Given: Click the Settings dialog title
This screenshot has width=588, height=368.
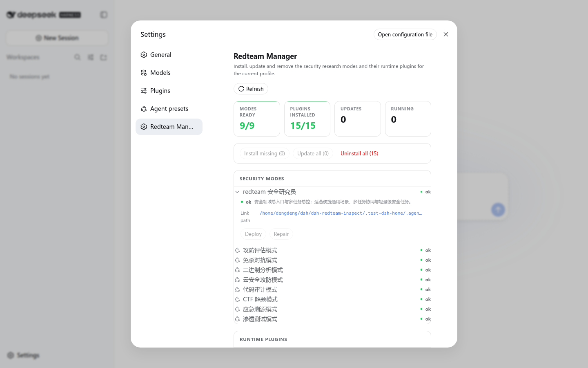Looking at the screenshot, I should click(153, 34).
